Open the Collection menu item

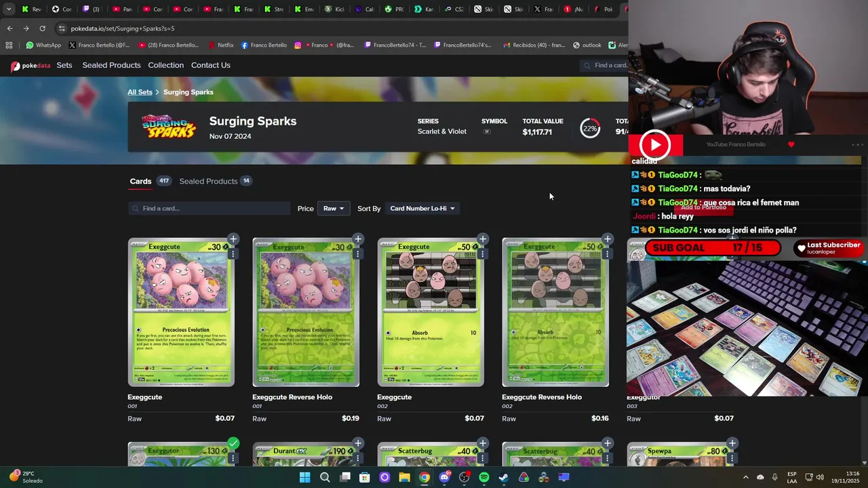click(x=165, y=65)
